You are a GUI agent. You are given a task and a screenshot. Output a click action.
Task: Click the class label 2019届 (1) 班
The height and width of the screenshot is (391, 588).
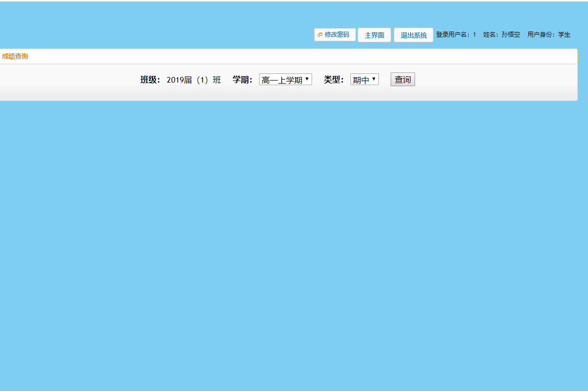pyautogui.click(x=192, y=80)
